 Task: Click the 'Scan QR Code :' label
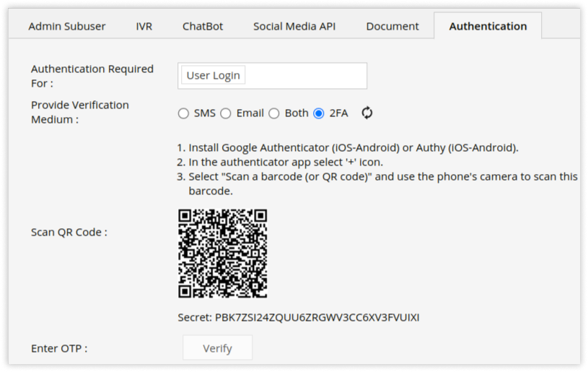[x=69, y=233]
